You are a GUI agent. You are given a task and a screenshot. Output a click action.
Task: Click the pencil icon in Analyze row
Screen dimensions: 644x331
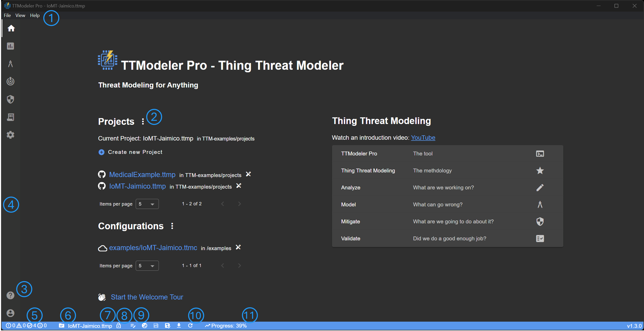pyautogui.click(x=540, y=188)
